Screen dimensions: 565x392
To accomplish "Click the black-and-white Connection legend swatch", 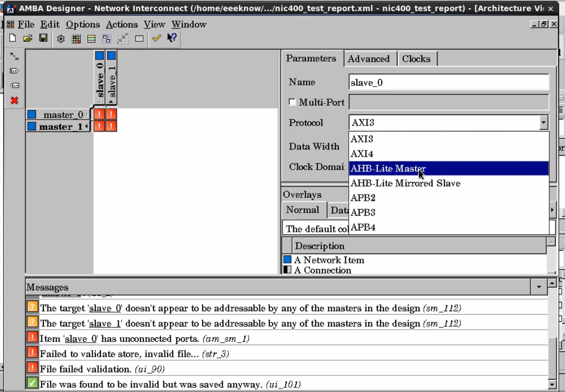I will point(288,269).
